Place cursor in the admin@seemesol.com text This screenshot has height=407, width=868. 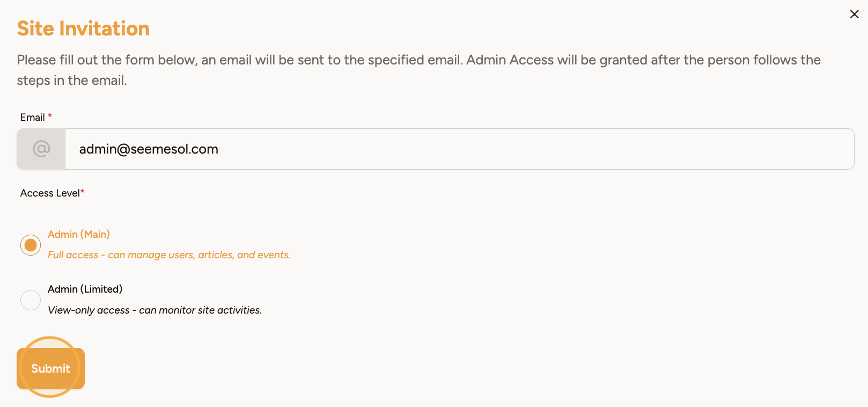[x=149, y=149]
